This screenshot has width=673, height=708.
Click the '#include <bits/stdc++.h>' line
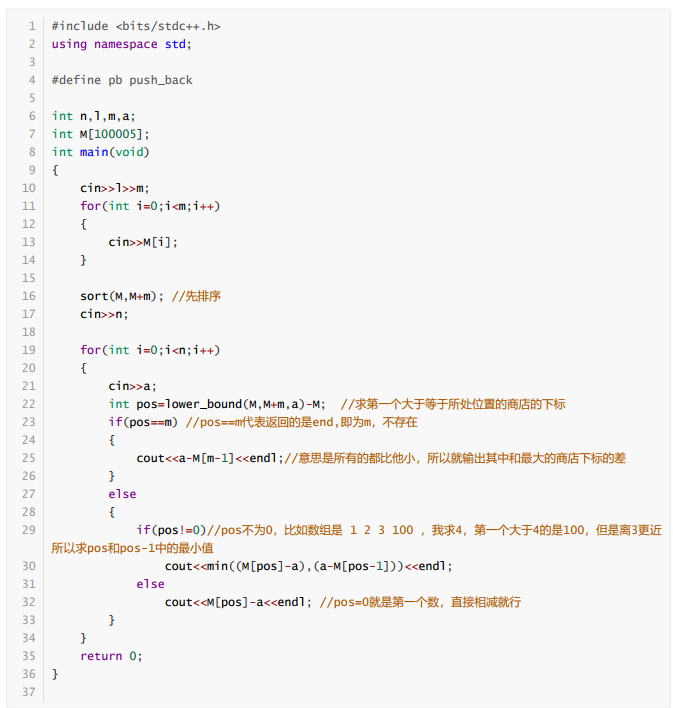coord(136,26)
